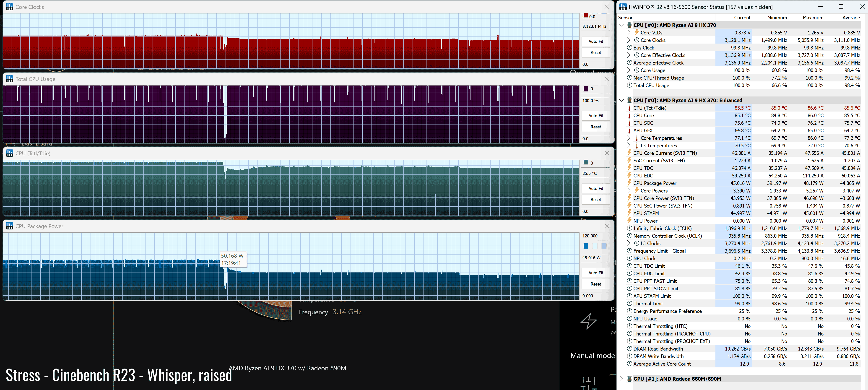Collapse the CPU Ryzen AI 9 Enhanced group
868x390 pixels.
[621, 100]
